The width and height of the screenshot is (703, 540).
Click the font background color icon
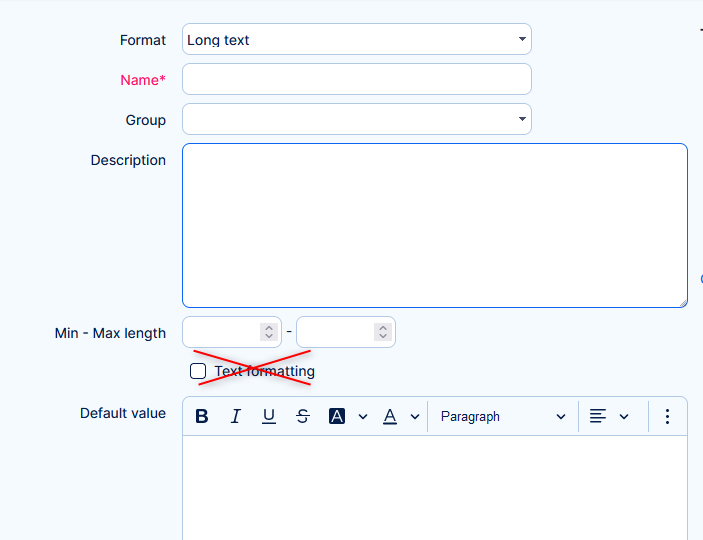pyautogui.click(x=337, y=417)
